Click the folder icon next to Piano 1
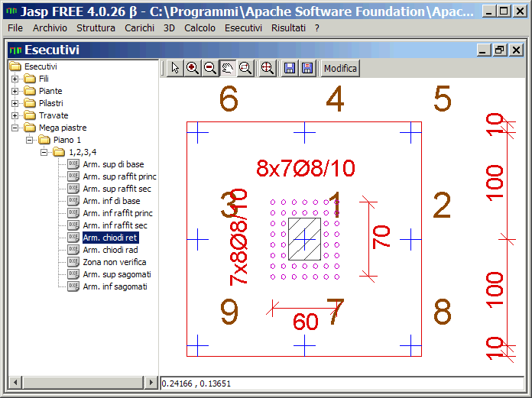Image resolution: width=532 pixels, height=398 pixels. tap(44, 139)
